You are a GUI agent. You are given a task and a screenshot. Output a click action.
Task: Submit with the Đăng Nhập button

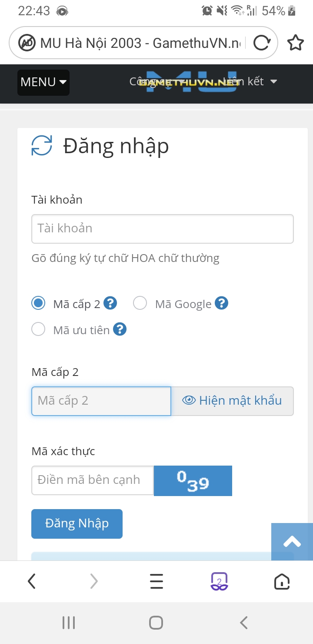point(77,523)
